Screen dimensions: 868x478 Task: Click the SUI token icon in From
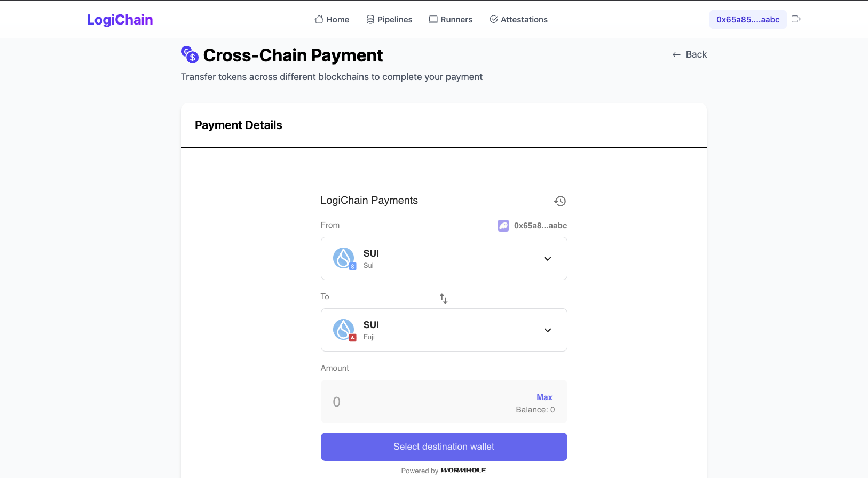click(344, 259)
